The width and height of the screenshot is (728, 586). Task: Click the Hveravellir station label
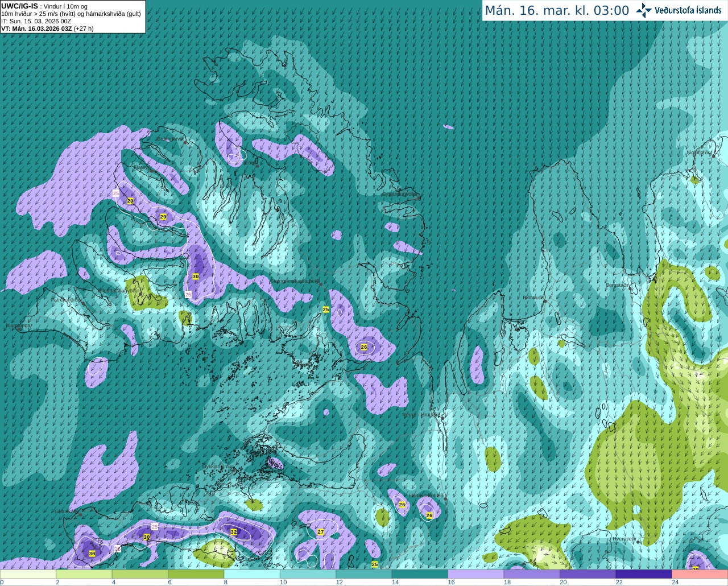pyautogui.click(x=624, y=538)
